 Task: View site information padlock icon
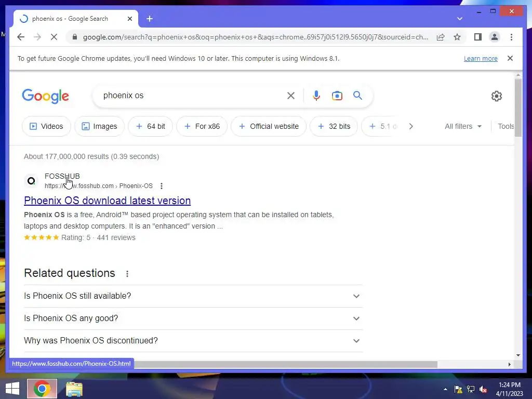75,37
